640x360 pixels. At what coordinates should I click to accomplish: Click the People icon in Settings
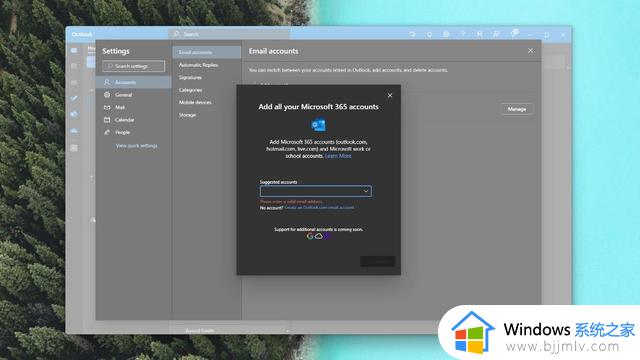(107, 132)
